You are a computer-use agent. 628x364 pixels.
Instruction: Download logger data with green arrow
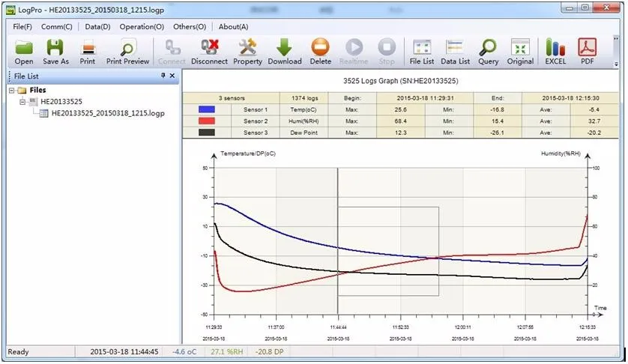(284, 52)
